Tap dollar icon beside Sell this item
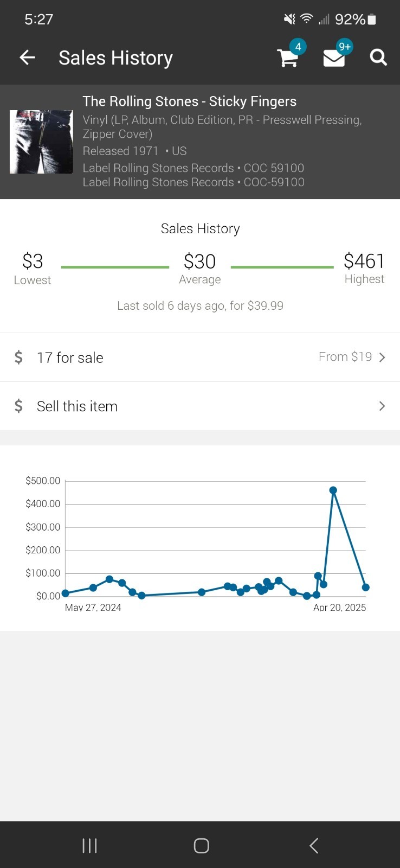The height and width of the screenshot is (868, 400). tap(18, 406)
